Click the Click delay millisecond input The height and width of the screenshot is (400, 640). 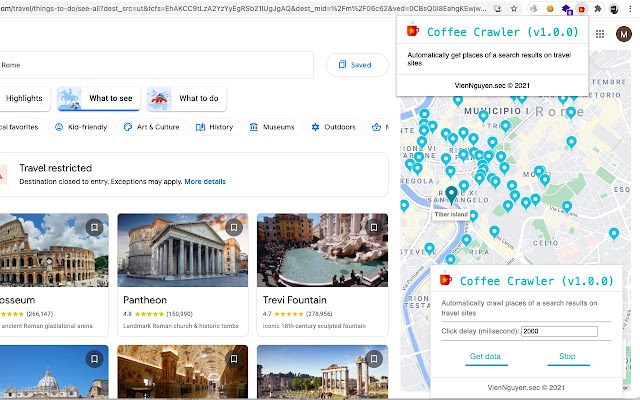559,331
